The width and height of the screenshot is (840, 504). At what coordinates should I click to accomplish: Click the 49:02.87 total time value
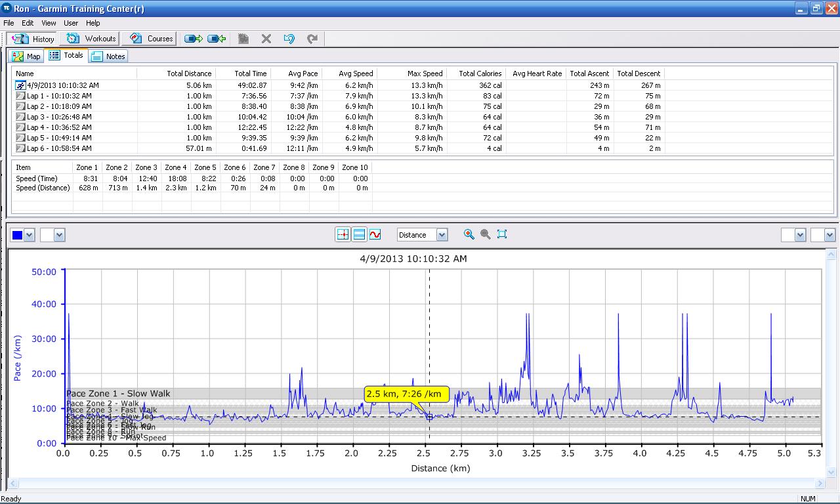251,85
